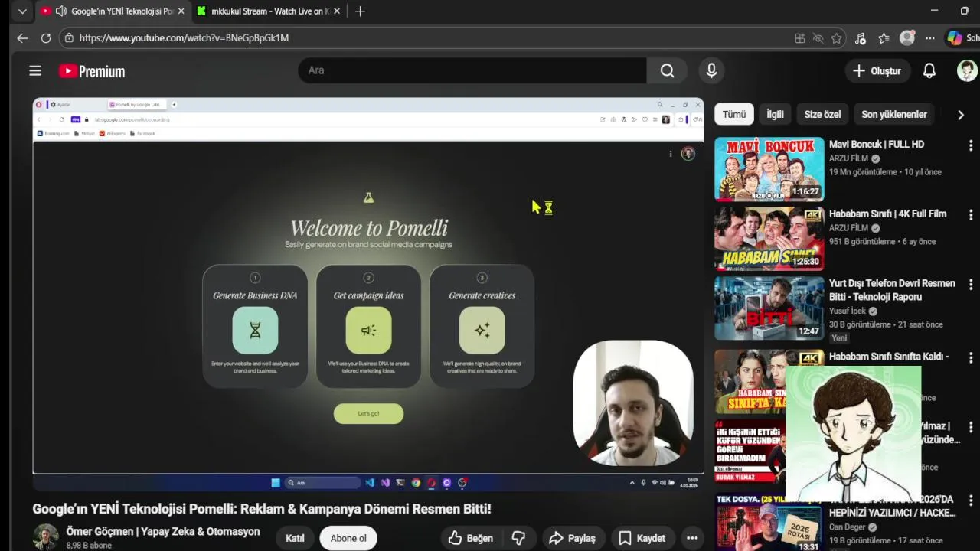The image size is (980, 551).
Task: Open the Mavi Boncuk | FULL HD title
Action: point(877,144)
